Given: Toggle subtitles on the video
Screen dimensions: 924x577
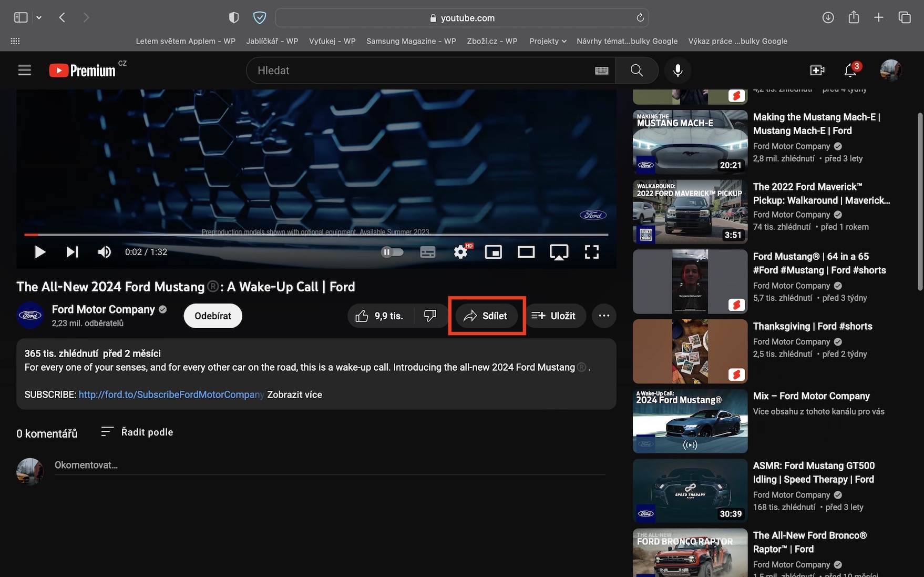Looking at the screenshot, I should 427,252.
